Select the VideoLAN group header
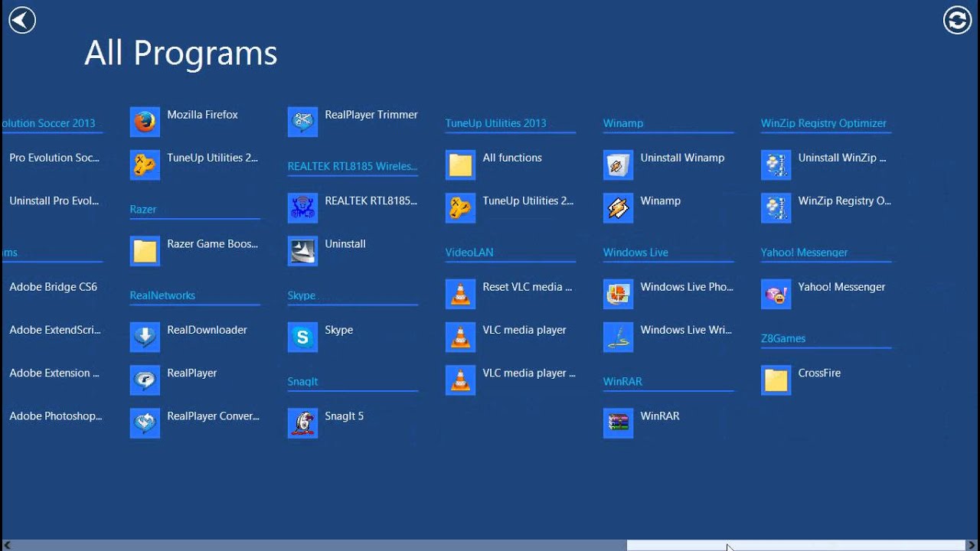This screenshot has width=980, height=551. (x=469, y=252)
